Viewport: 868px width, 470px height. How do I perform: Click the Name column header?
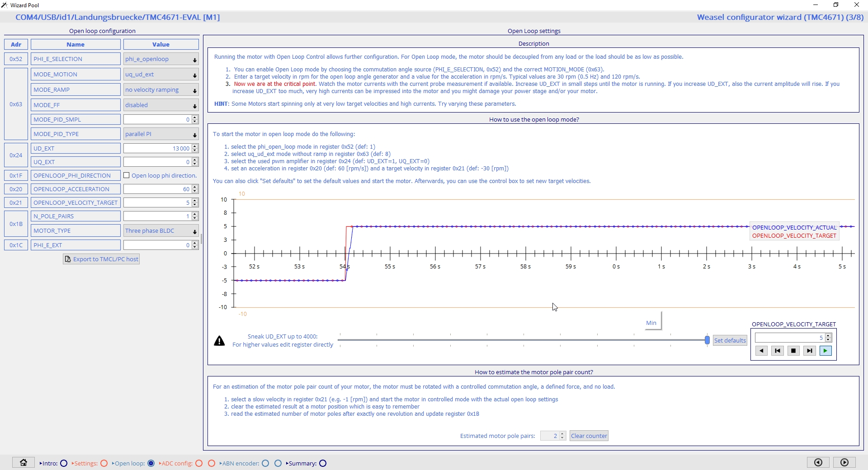(x=75, y=44)
